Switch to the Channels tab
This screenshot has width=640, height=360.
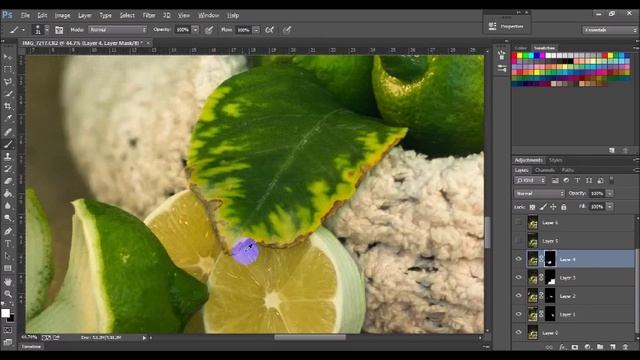(x=544, y=170)
